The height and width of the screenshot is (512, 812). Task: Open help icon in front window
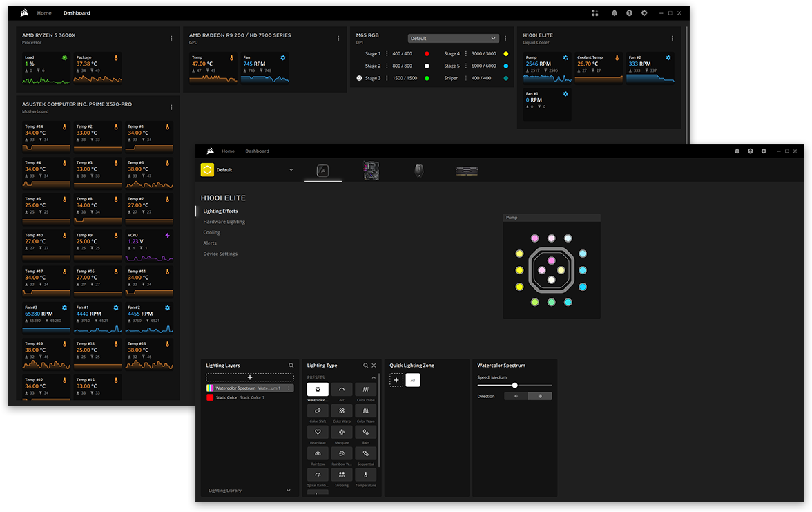(x=751, y=151)
